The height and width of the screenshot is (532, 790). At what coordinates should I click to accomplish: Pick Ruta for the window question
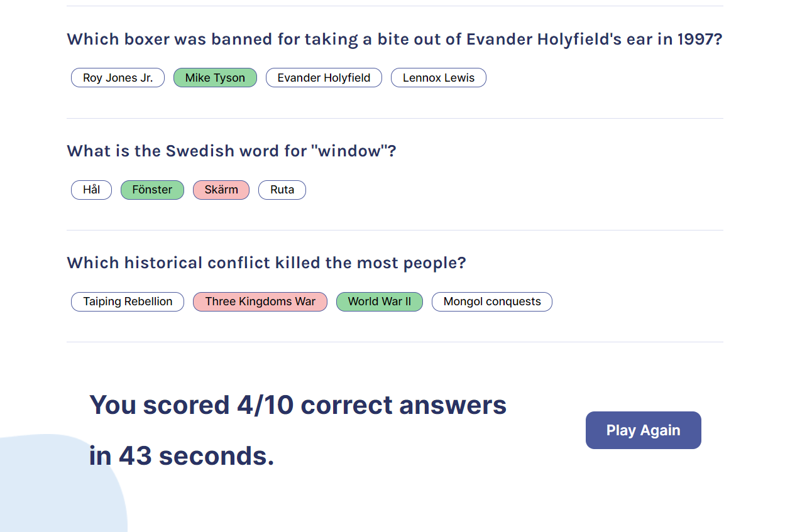click(282, 190)
